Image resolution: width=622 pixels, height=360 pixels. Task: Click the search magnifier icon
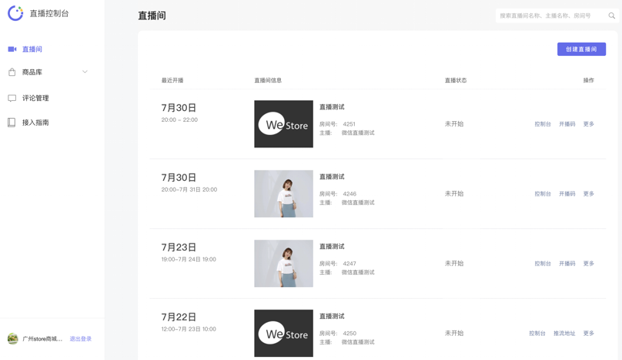[612, 16]
